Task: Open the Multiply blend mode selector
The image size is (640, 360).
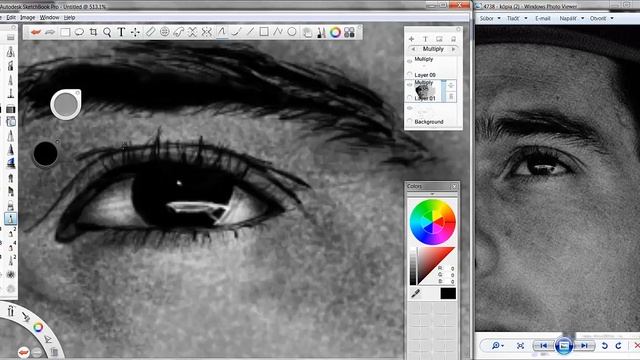Action: coord(433,49)
